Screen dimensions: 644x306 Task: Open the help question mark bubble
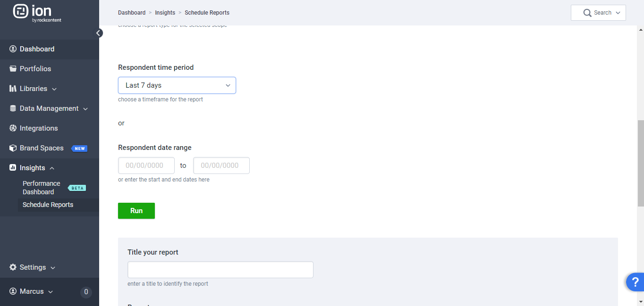635,282
